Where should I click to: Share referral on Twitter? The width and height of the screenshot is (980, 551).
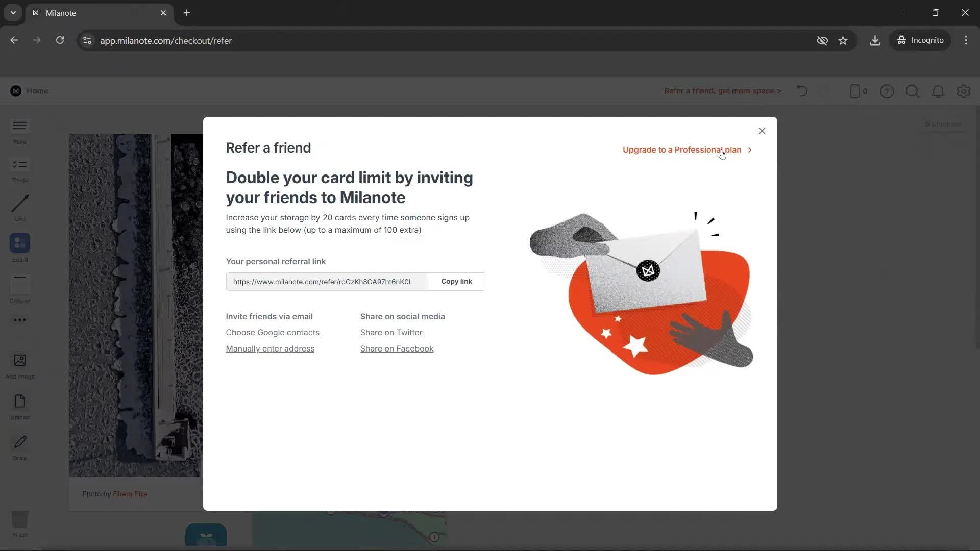coord(391,333)
